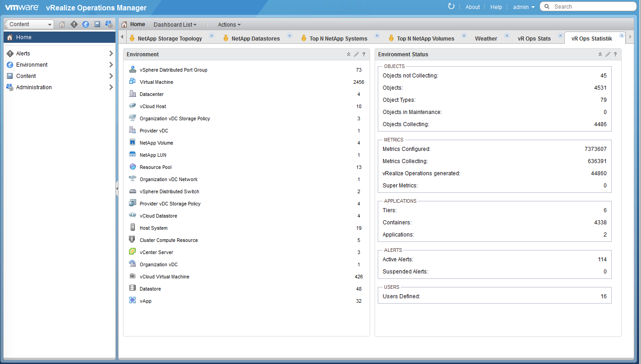
Task: Expand the Alerts navigation item arrow
Action: point(111,54)
